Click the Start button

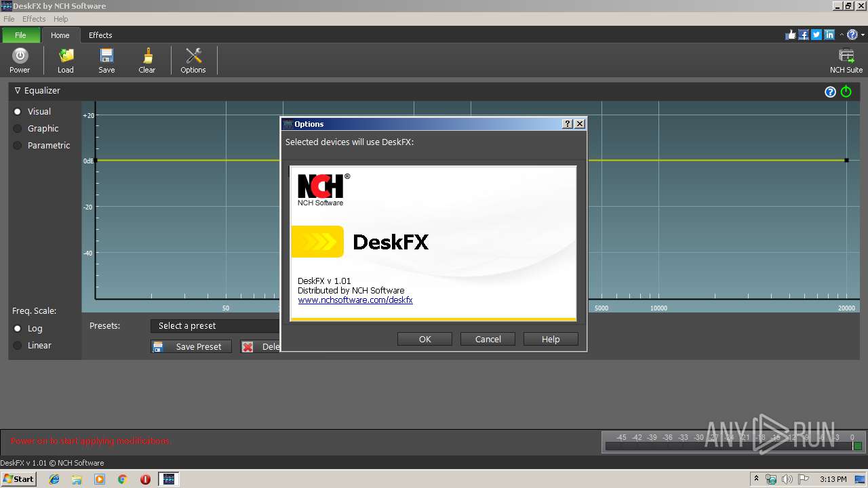(18, 479)
